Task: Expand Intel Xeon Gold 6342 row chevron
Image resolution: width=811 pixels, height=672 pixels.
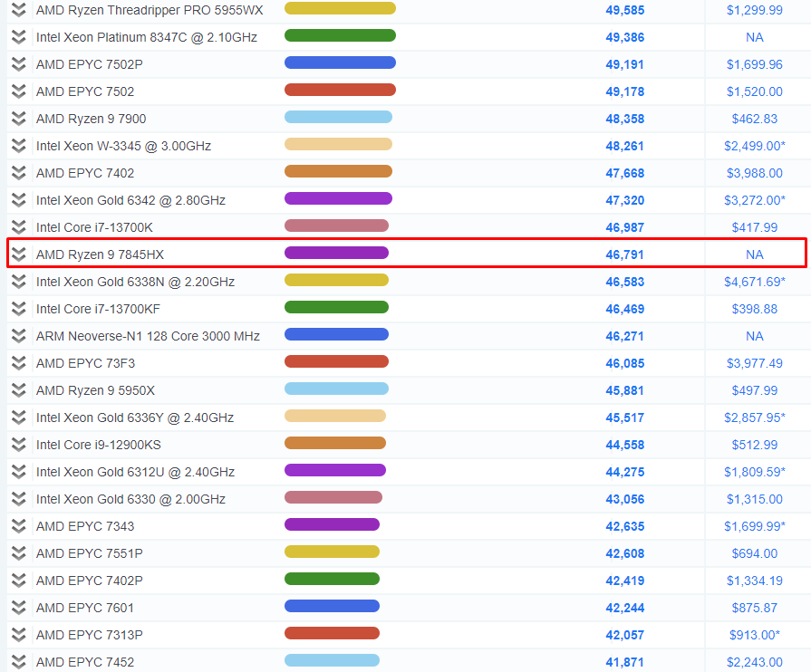Action: tap(19, 200)
